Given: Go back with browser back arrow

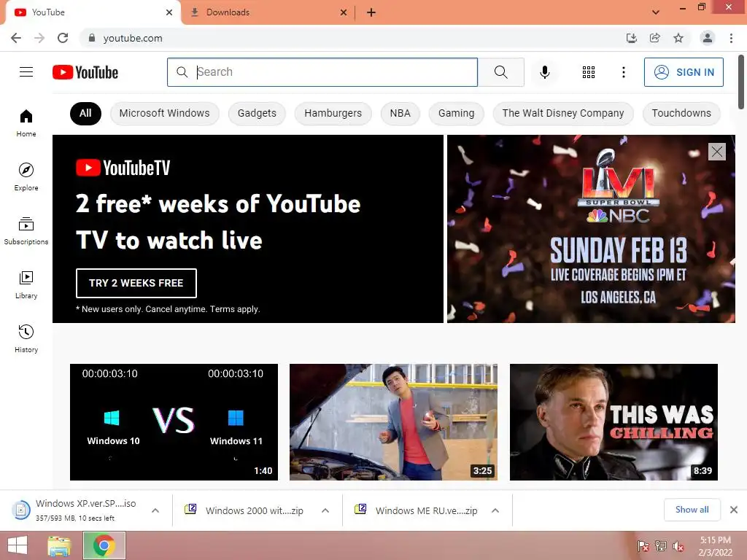Looking at the screenshot, I should 16,38.
